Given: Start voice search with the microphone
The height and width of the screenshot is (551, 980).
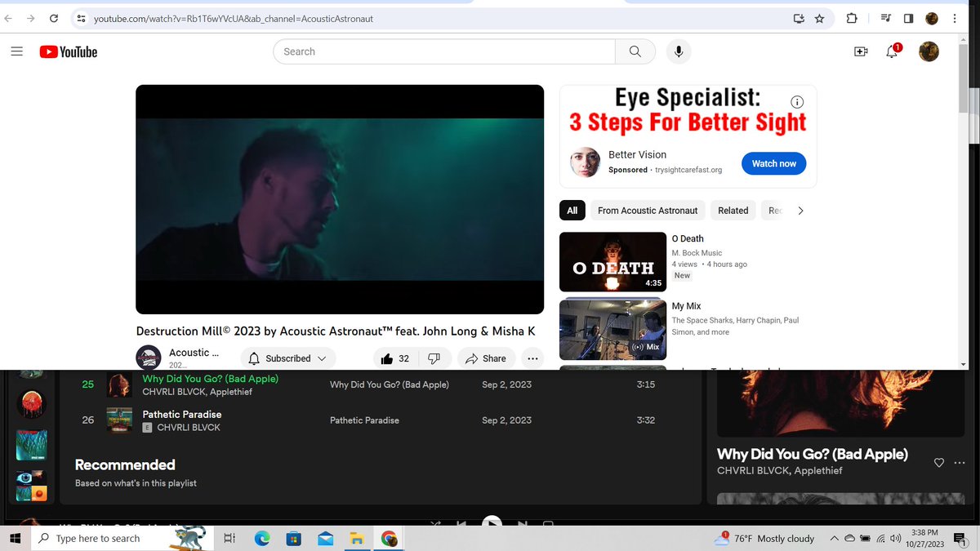Looking at the screenshot, I should 678,51.
